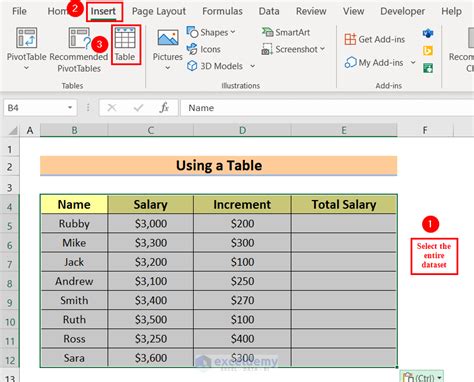Click the Select All corner triangle
Viewport: 474px width, 382px height.
point(12,130)
